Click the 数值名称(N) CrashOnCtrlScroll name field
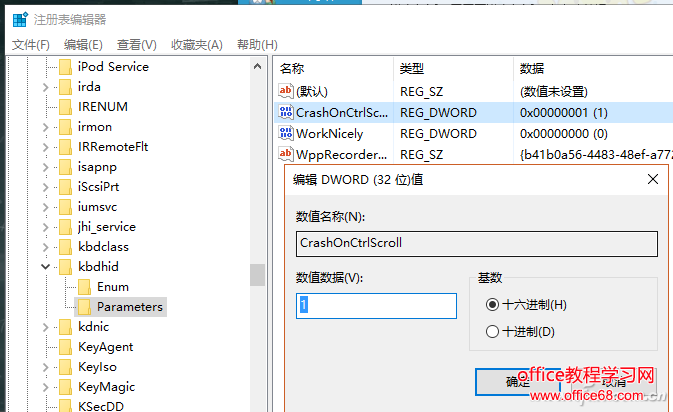This screenshot has width=673, height=412. click(477, 244)
